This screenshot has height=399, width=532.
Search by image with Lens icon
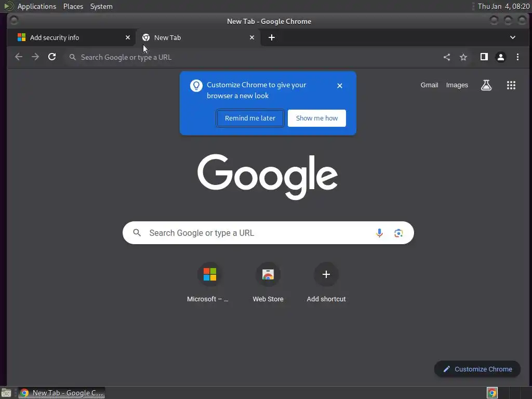(398, 233)
